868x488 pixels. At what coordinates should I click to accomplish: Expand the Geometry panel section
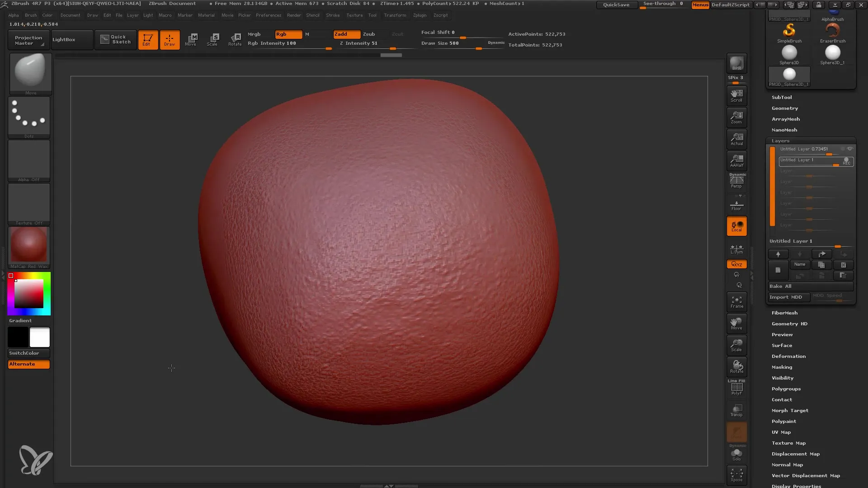[x=784, y=108]
